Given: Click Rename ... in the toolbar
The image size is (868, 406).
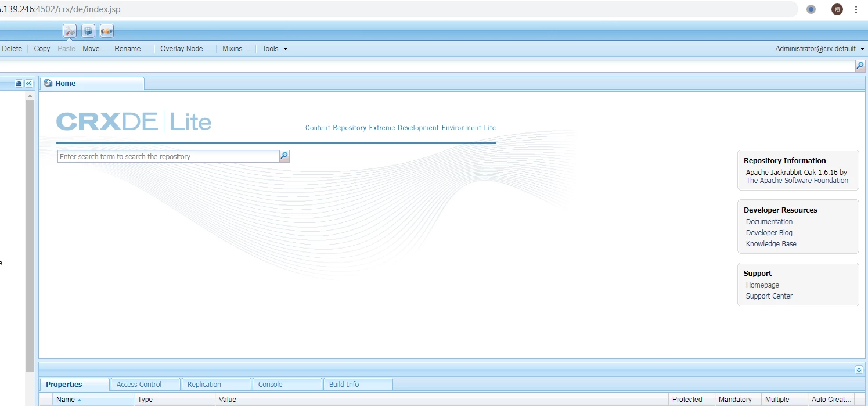Looking at the screenshot, I should [x=131, y=49].
